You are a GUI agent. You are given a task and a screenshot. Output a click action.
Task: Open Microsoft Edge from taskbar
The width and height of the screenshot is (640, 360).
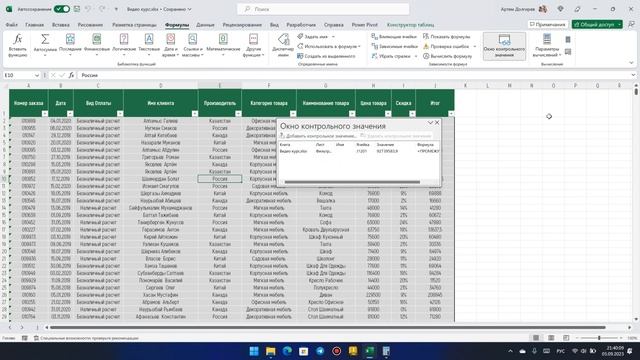tap(287, 351)
